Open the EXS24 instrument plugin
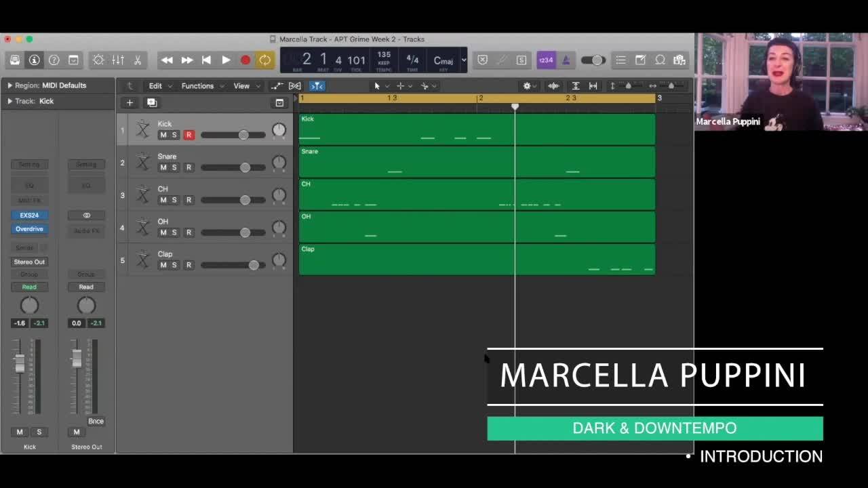 29,216
